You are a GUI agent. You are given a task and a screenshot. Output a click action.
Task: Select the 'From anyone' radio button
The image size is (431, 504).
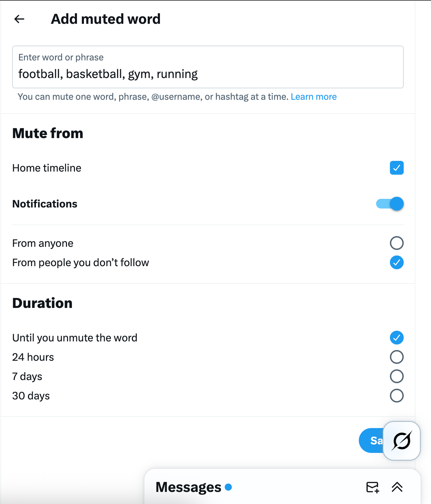(396, 243)
